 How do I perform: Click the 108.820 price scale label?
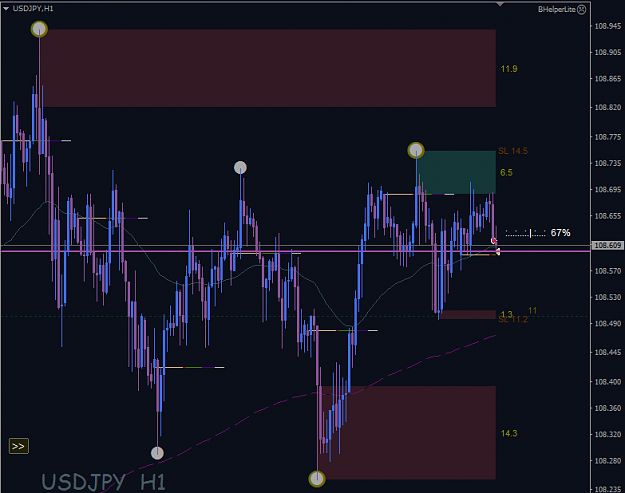click(x=607, y=107)
